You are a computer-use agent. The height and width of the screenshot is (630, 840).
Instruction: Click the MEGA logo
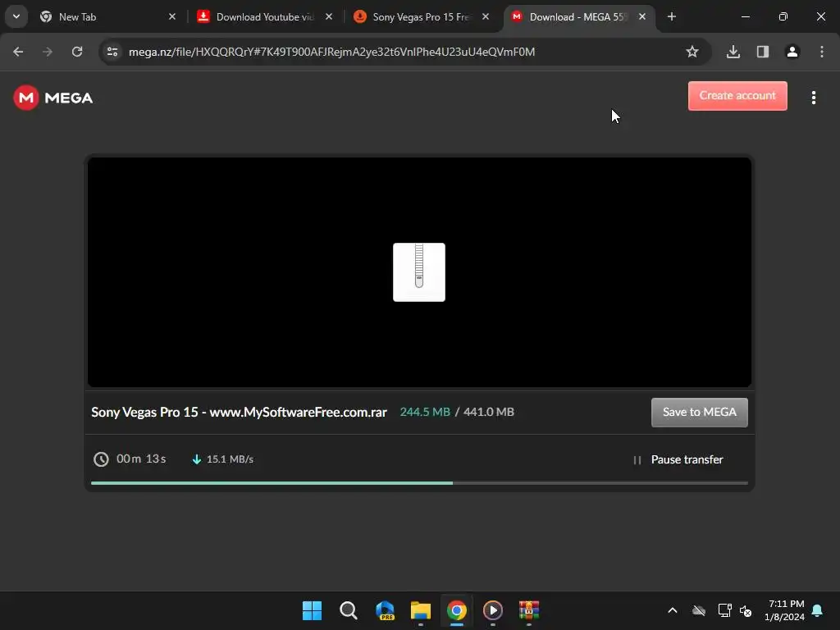53,98
